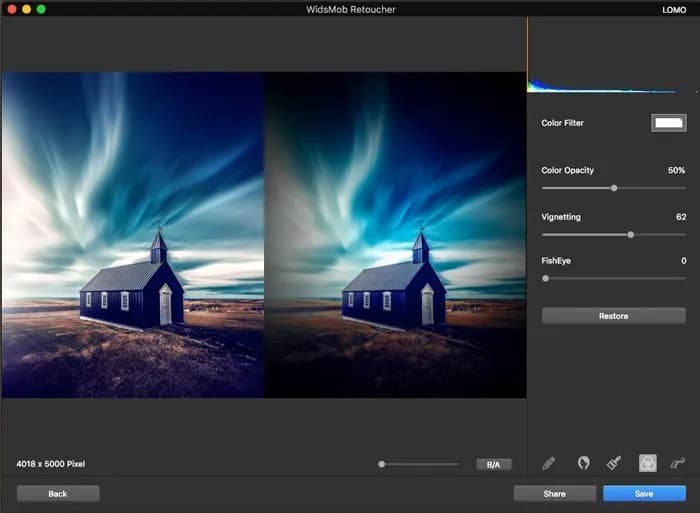Select the pencil edit tool icon

click(x=548, y=463)
